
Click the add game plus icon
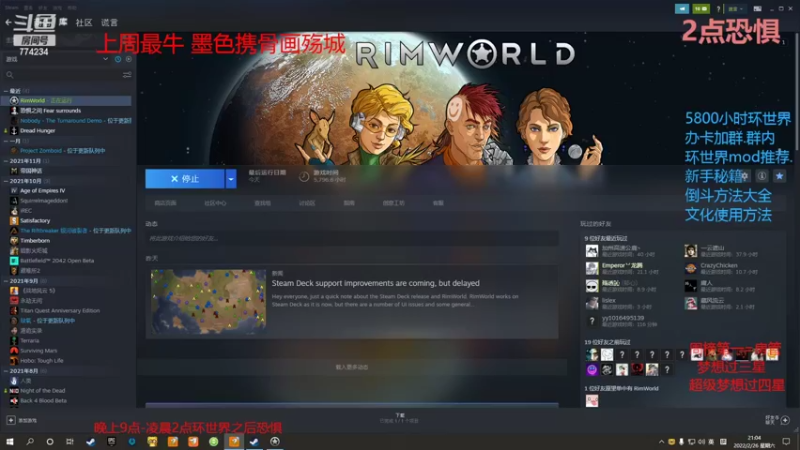point(11,420)
